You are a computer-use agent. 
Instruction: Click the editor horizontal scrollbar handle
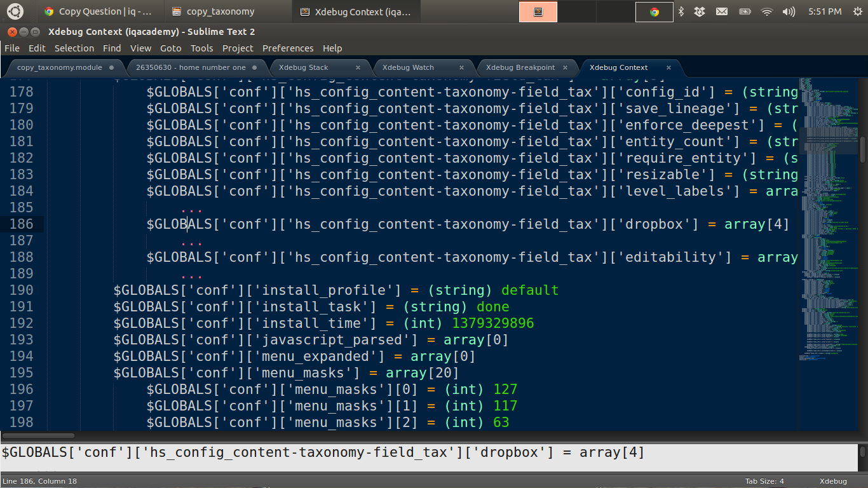click(39, 436)
